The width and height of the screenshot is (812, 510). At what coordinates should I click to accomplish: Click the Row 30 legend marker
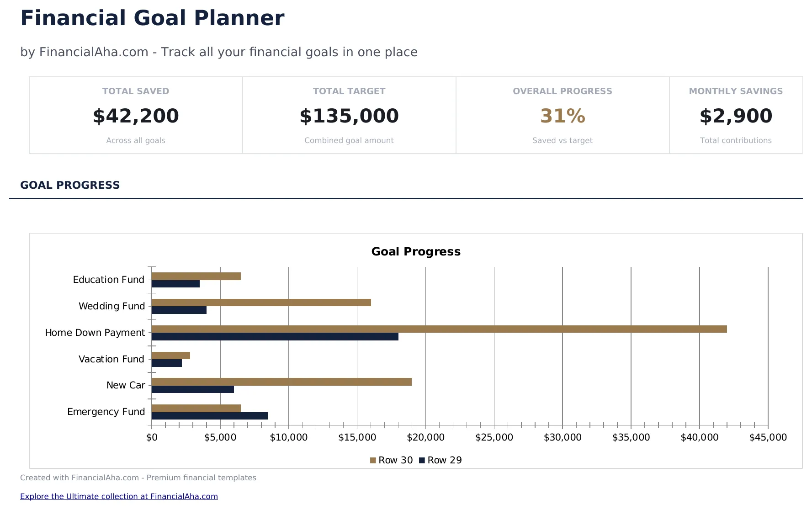click(373, 460)
